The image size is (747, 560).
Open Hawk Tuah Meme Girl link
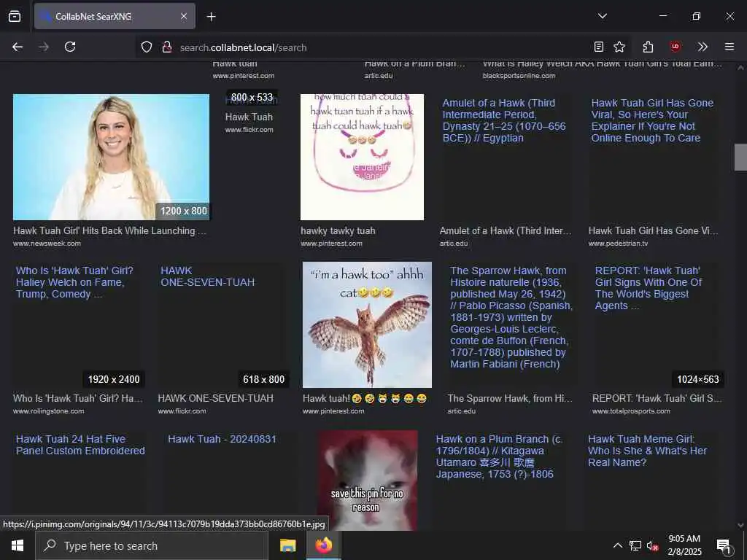click(x=647, y=451)
